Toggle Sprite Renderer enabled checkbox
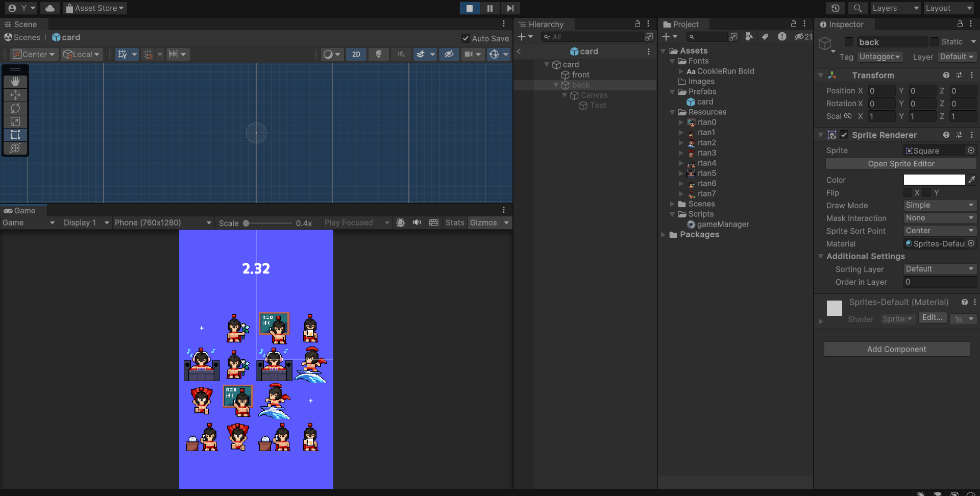This screenshot has height=496, width=980. coord(844,135)
